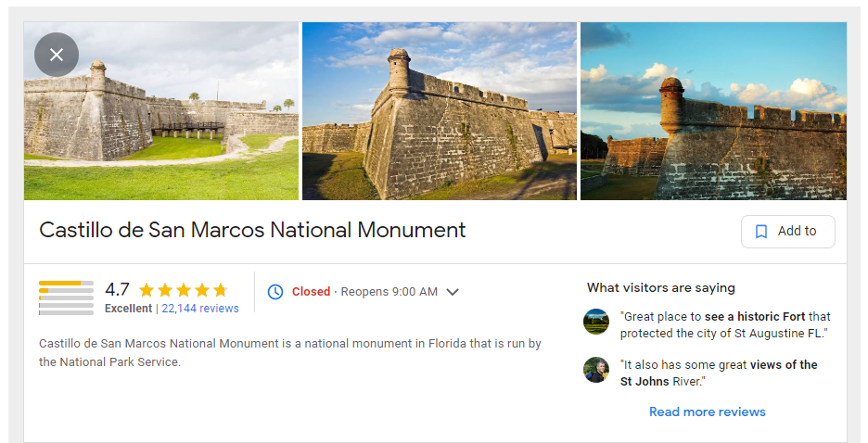Click Reopens 9:00 AM hours text

[x=389, y=292]
